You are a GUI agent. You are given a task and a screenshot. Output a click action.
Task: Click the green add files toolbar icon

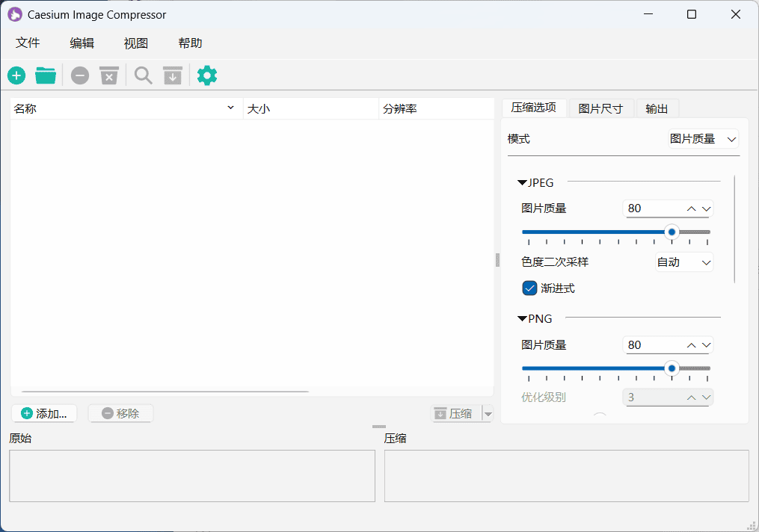(16, 75)
